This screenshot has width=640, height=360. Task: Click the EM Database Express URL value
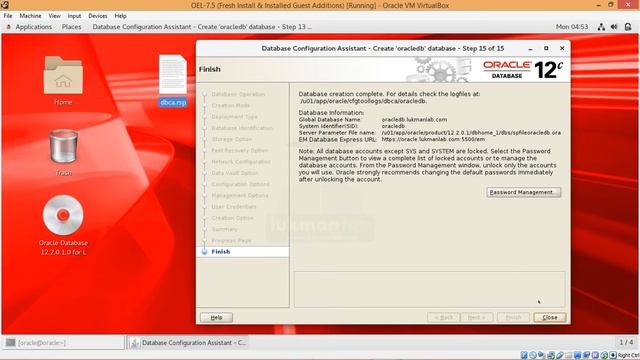pyautogui.click(x=433, y=140)
